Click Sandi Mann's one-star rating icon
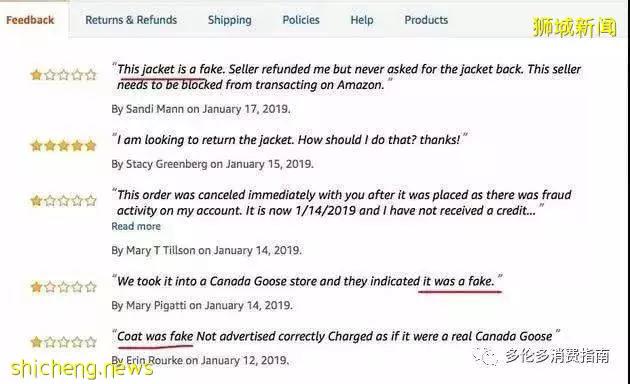Viewport: 630px width, 384px height. (x=63, y=75)
